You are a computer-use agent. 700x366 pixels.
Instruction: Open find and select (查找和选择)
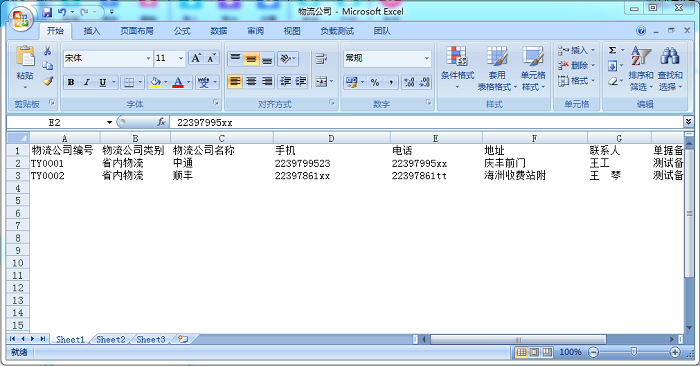670,68
